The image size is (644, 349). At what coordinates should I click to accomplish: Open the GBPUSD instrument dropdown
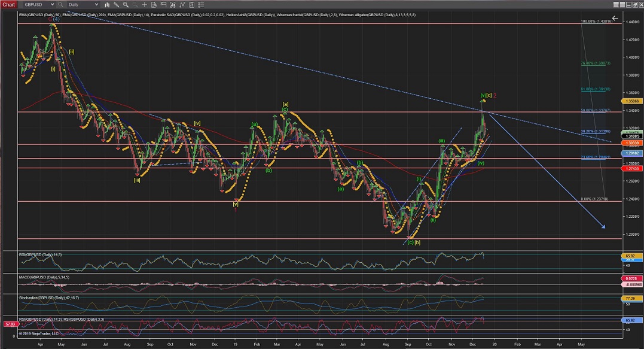[39, 5]
